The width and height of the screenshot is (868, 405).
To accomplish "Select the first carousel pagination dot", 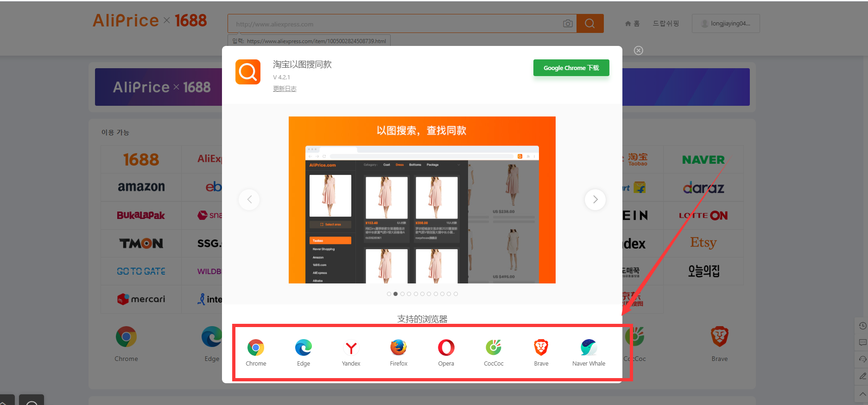I will pyautogui.click(x=389, y=294).
